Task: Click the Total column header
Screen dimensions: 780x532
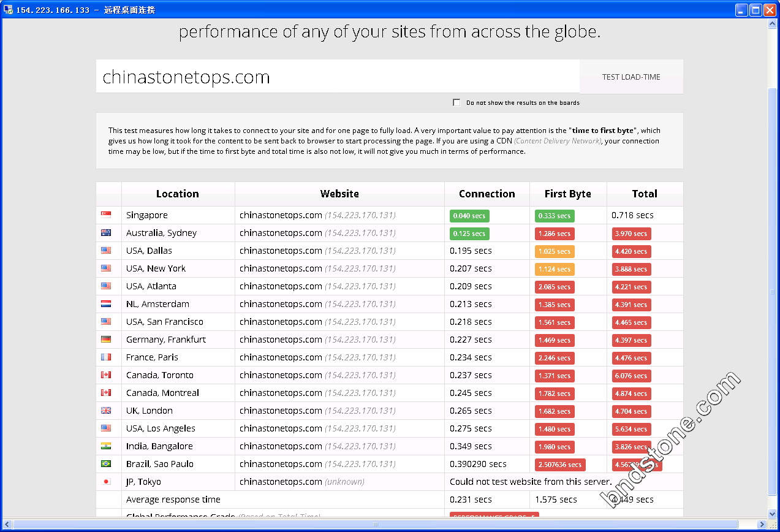Action: [x=645, y=194]
